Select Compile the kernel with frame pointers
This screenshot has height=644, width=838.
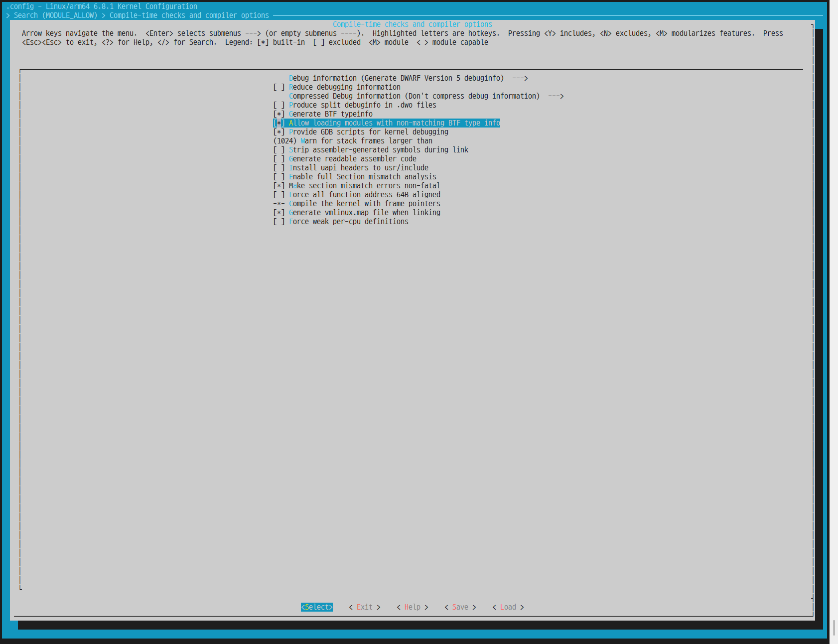(357, 204)
